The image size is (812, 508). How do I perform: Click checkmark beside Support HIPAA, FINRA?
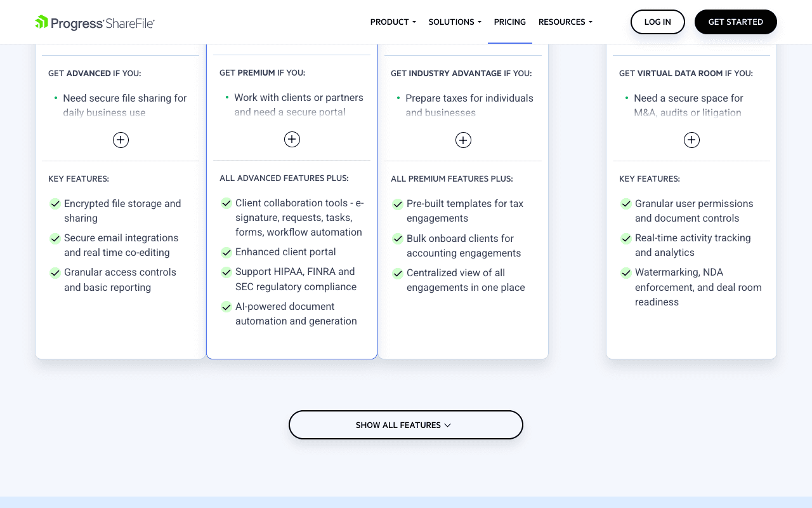point(226,272)
